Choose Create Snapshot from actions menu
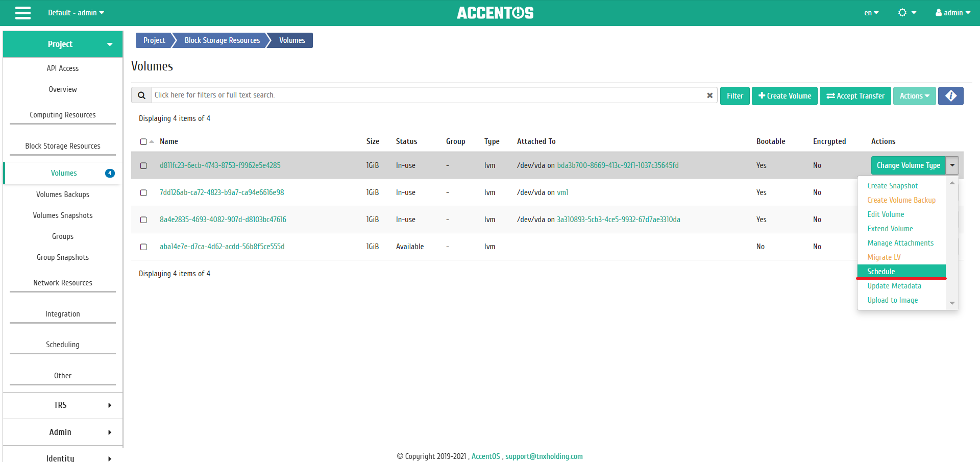 pyautogui.click(x=892, y=186)
